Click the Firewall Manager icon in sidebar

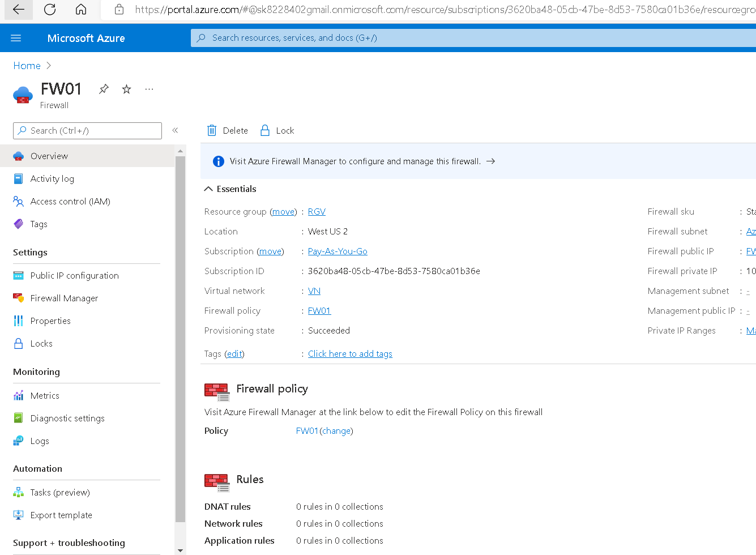click(x=18, y=298)
